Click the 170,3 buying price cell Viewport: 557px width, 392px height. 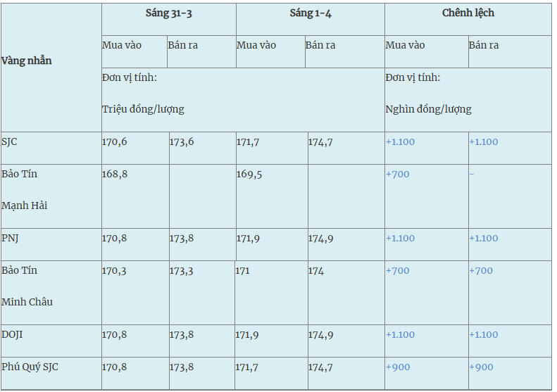click(x=115, y=271)
